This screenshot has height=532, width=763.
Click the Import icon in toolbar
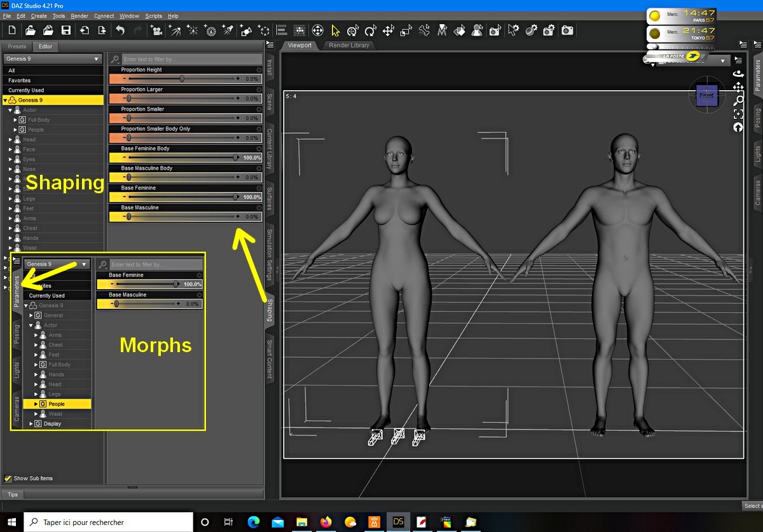(x=84, y=30)
